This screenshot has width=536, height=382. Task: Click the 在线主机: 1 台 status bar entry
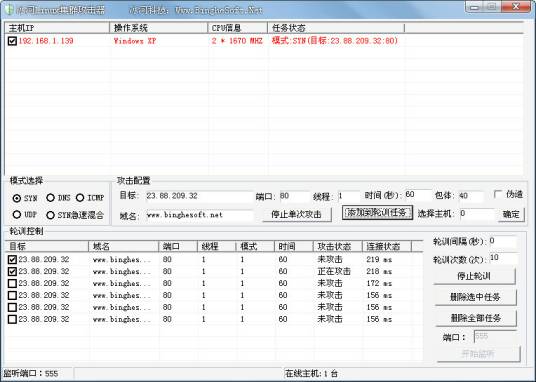311,373
